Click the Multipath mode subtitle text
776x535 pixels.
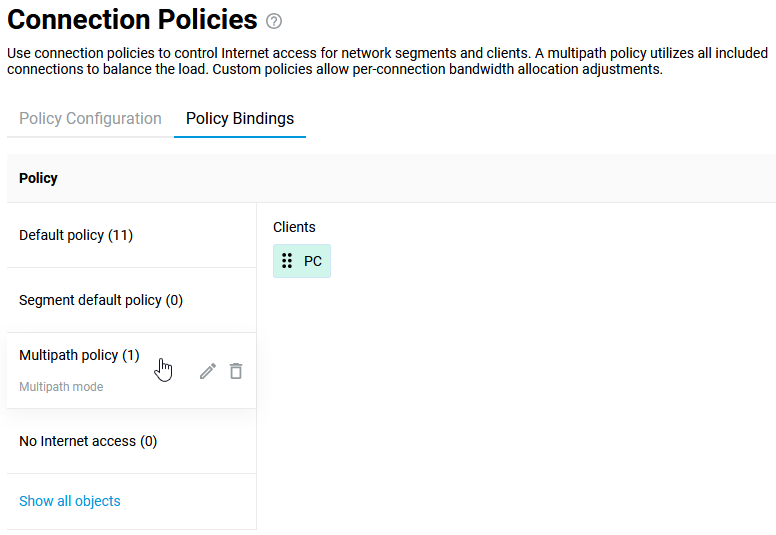tap(61, 387)
